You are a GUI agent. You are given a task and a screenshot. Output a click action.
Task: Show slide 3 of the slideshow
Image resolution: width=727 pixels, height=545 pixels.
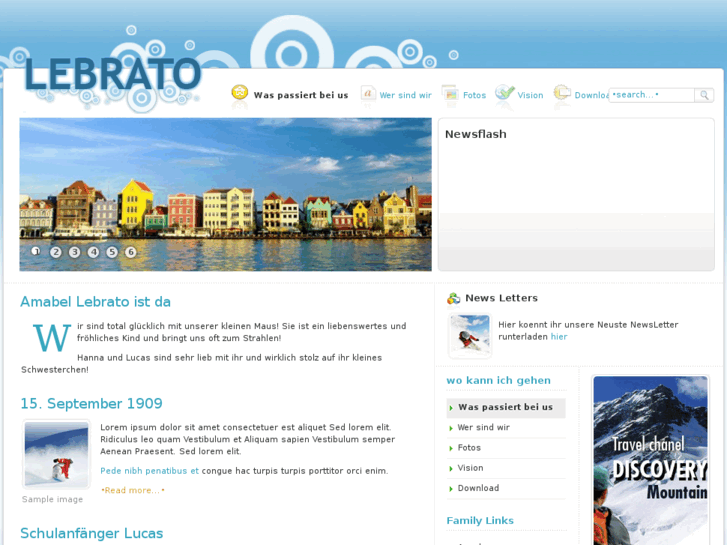tap(74, 252)
